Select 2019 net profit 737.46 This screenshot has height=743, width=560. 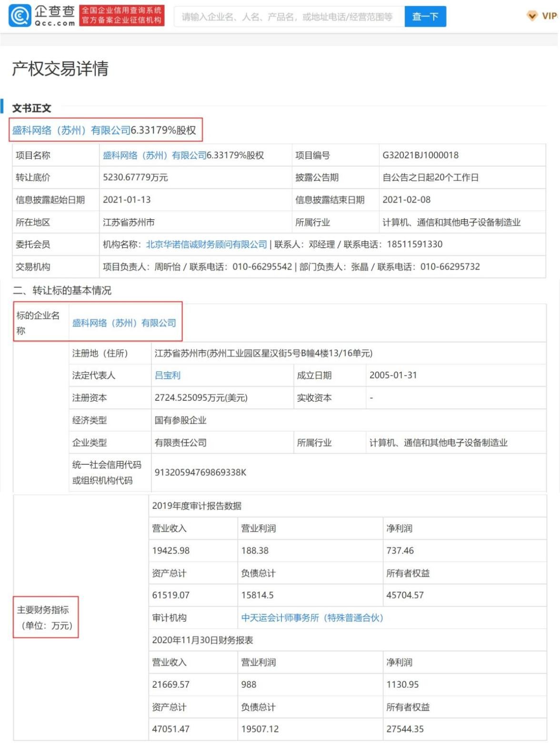(400, 551)
